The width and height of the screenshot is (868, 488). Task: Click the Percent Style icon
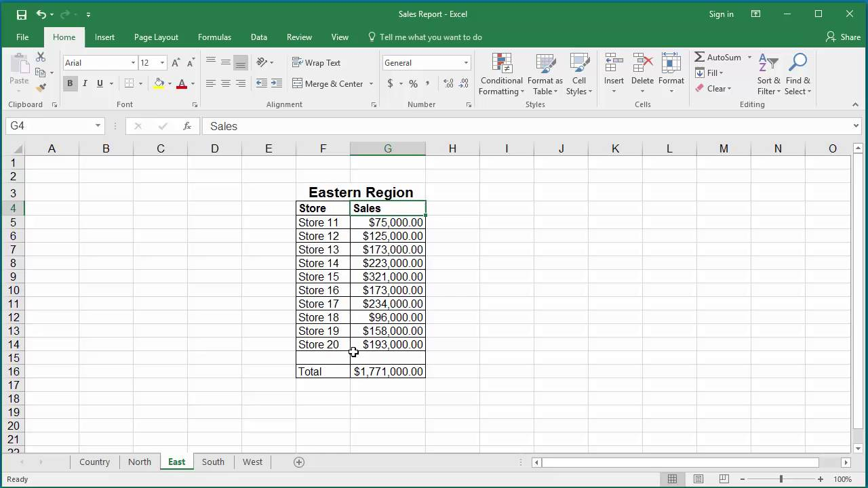pyautogui.click(x=413, y=83)
